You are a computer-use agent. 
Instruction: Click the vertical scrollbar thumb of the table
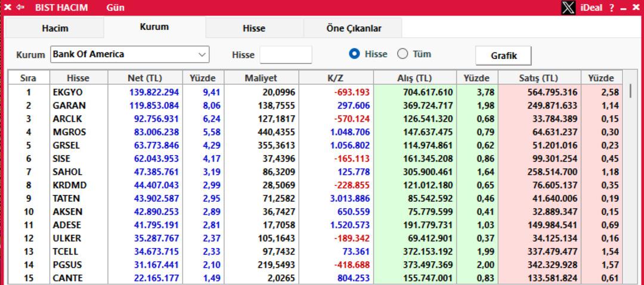point(631,91)
